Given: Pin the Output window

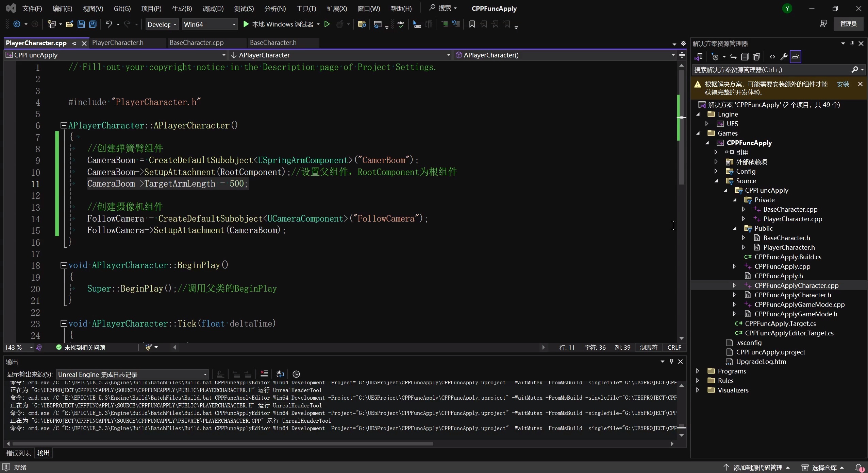Looking at the screenshot, I should 672,362.
